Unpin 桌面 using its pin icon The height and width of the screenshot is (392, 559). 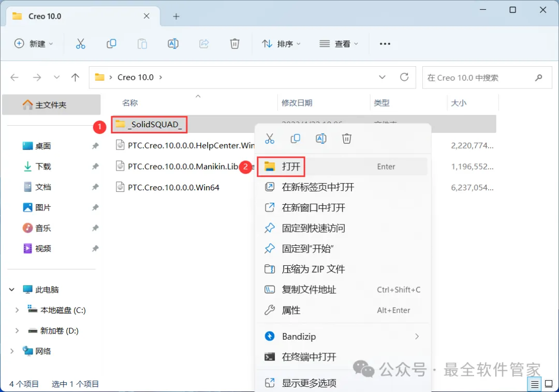[x=95, y=146]
